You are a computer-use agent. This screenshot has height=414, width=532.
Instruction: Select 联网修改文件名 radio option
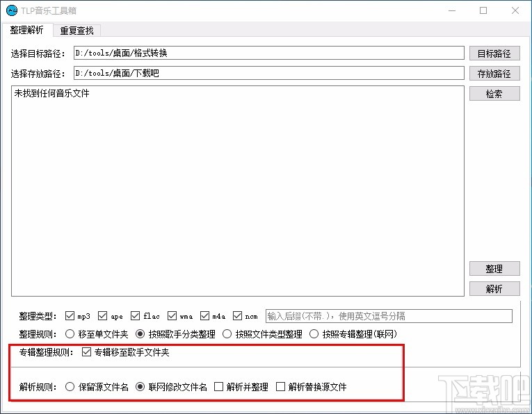pyautogui.click(x=140, y=386)
